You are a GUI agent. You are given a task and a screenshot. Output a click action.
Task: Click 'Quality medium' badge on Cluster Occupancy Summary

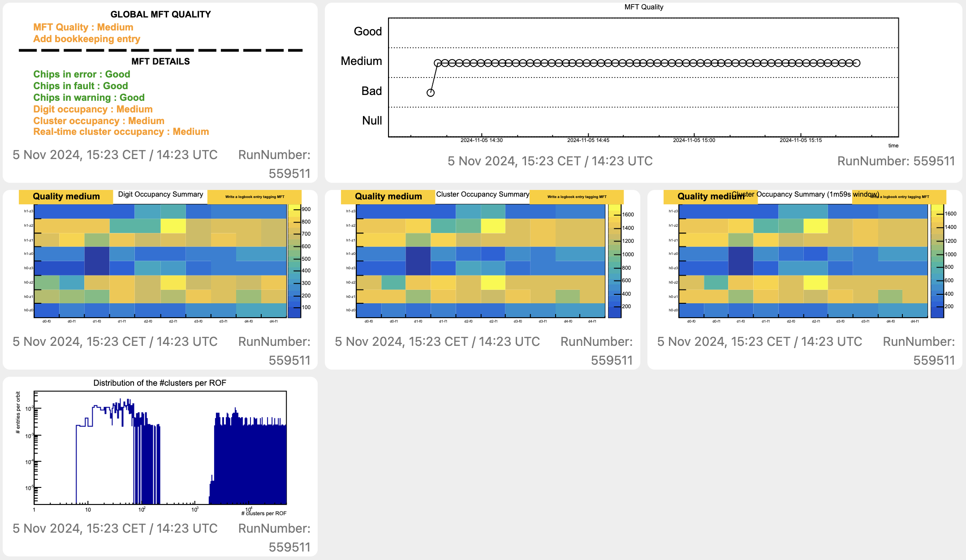point(388,197)
